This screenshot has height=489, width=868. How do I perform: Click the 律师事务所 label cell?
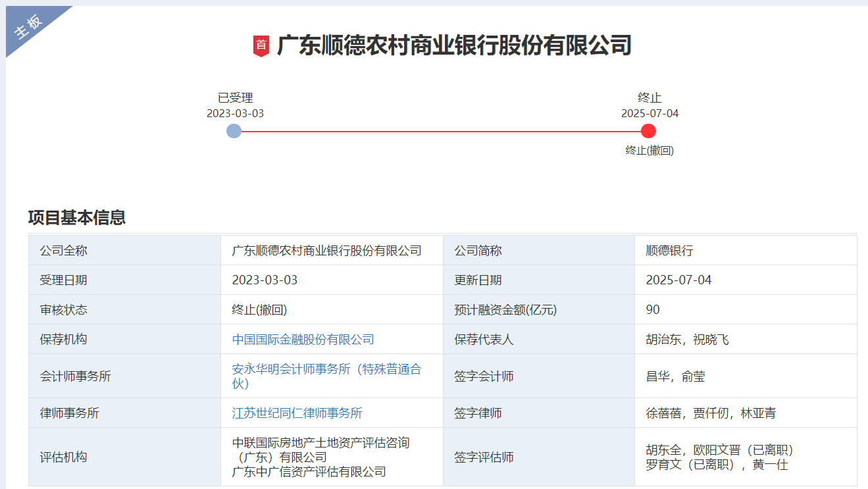tap(125, 413)
